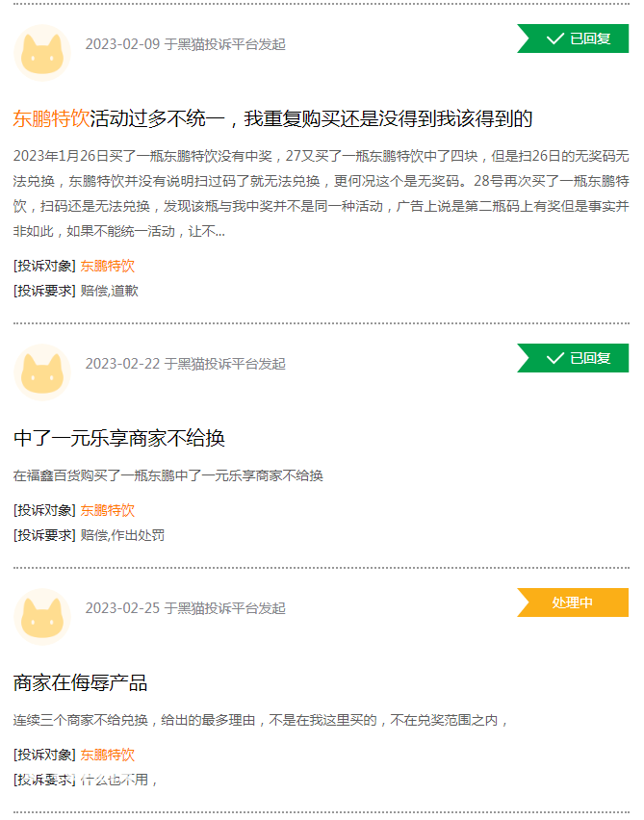The image size is (644, 820).
Task: Click the description starting 2023年1月26日买了一瓶
Action: 321,193
